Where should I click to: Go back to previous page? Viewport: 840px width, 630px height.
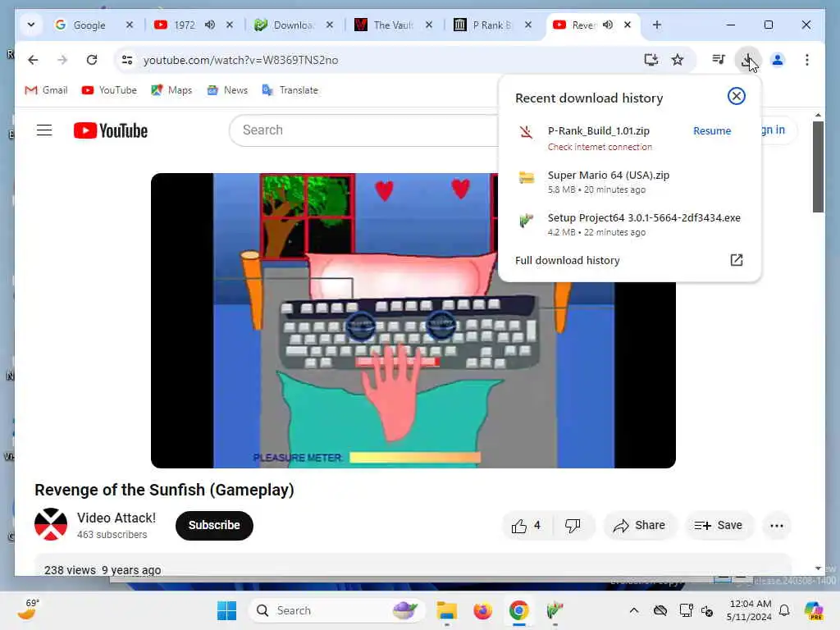click(33, 60)
